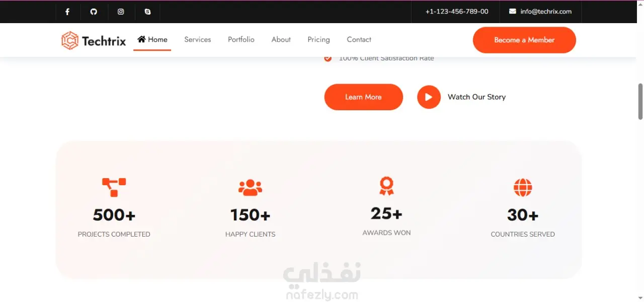Click the page vertical scrollbar thumb

[x=640, y=101]
